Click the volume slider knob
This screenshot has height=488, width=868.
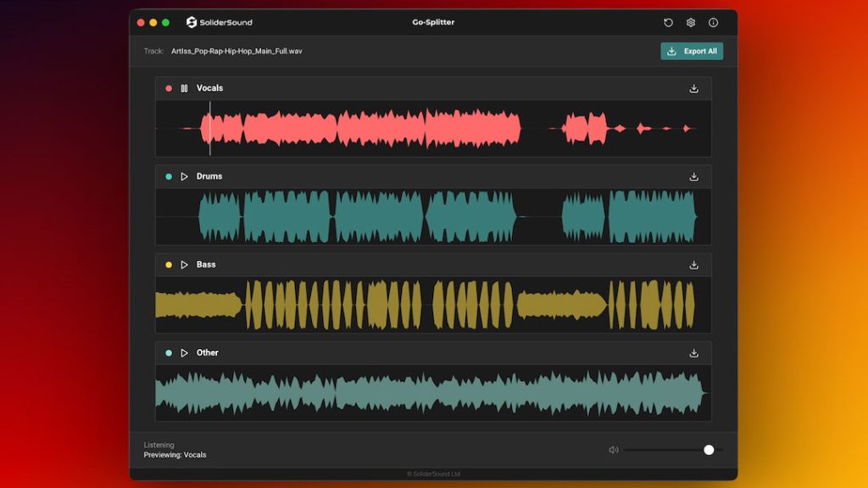[x=709, y=450]
